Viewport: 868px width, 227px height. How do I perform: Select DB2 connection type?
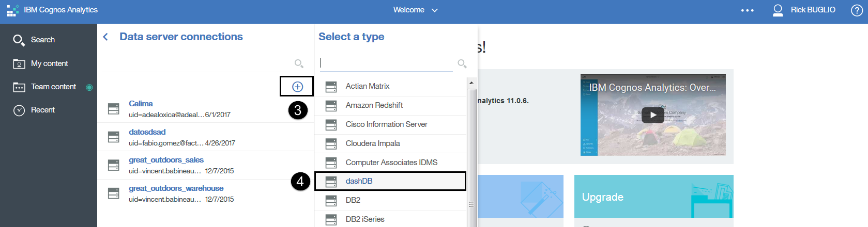pos(390,200)
